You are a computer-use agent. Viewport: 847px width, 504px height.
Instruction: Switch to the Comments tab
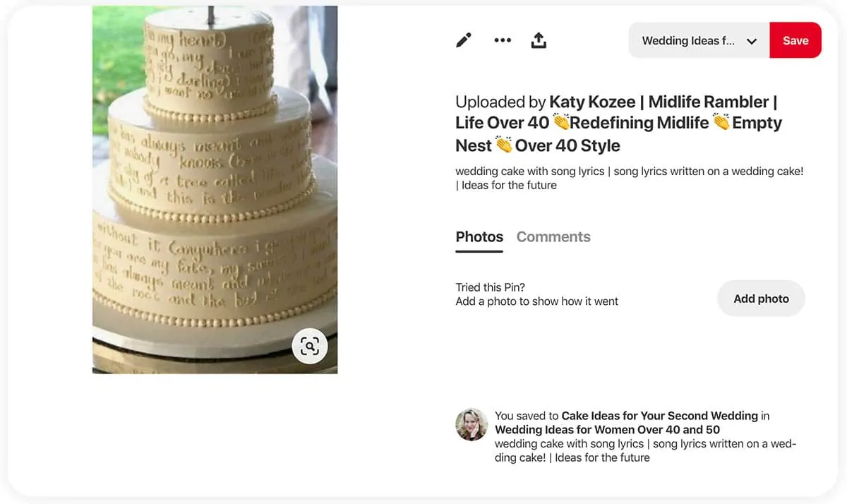click(553, 237)
